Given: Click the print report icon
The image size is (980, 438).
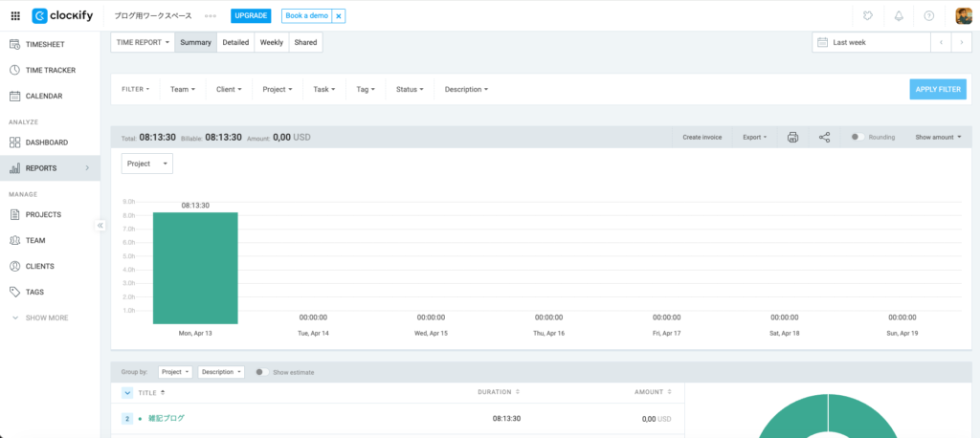Looking at the screenshot, I should [x=792, y=138].
